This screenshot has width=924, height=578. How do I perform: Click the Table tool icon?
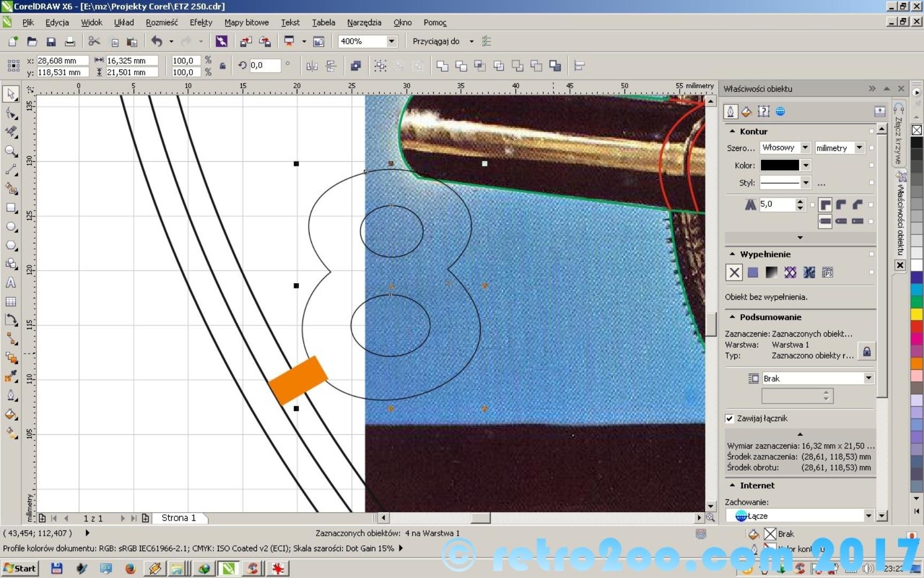pyautogui.click(x=11, y=301)
